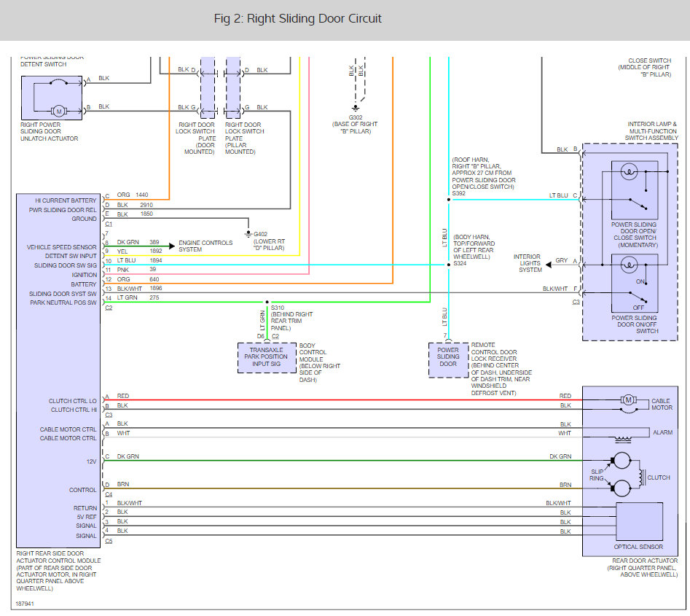The width and height of the screenshot is (690, 616).
Task: Click the 'CLUTCH CTRL HI' label
Action: tap(74, 410)
